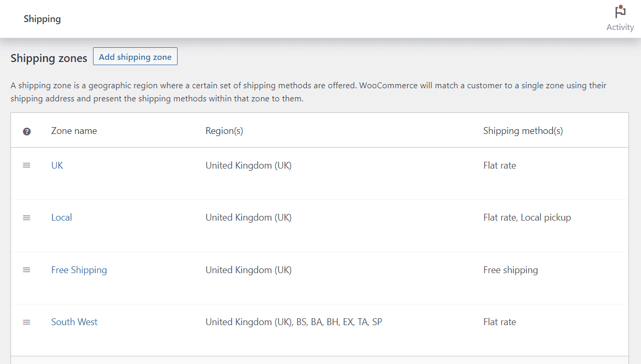Click the reorder handle for Free Shipping
Screen dimensions: 641x364
pos(27,269)
